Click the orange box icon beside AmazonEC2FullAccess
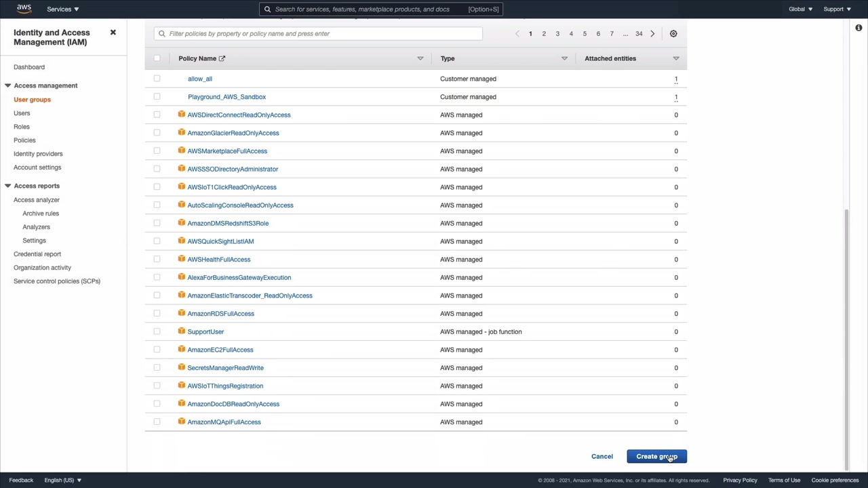868x488 pixels. click(x=181, y=350)
